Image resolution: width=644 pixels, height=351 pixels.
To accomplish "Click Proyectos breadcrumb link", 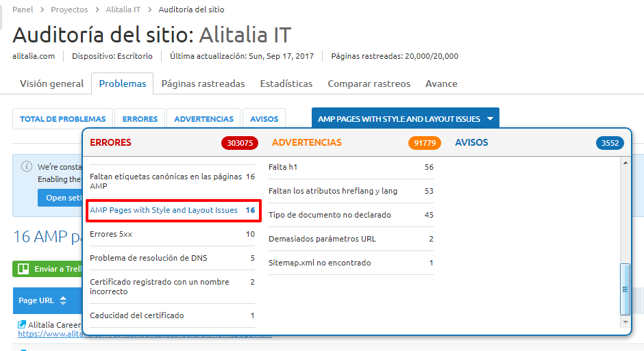I will coord(69,10).
